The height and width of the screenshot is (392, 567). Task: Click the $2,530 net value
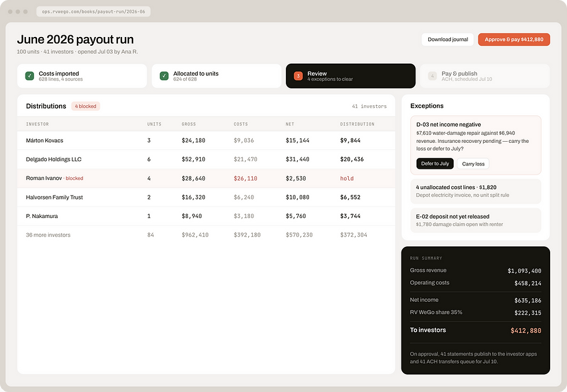click(x=296, y=179)
